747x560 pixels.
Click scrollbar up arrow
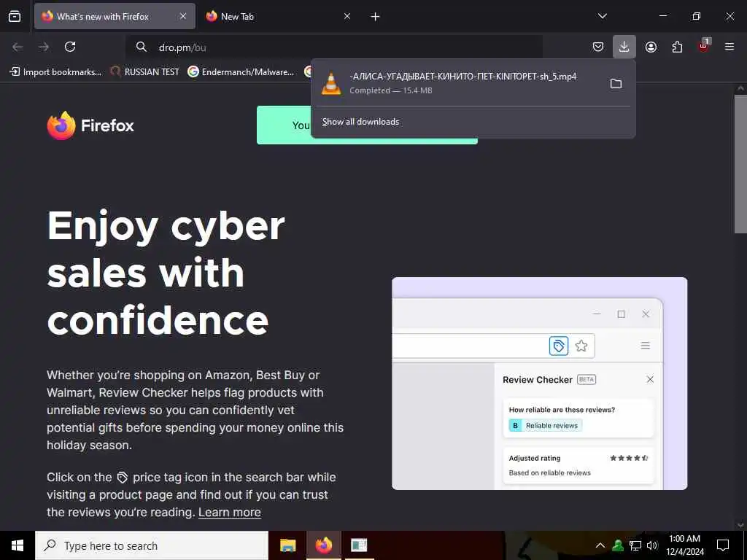740,88
